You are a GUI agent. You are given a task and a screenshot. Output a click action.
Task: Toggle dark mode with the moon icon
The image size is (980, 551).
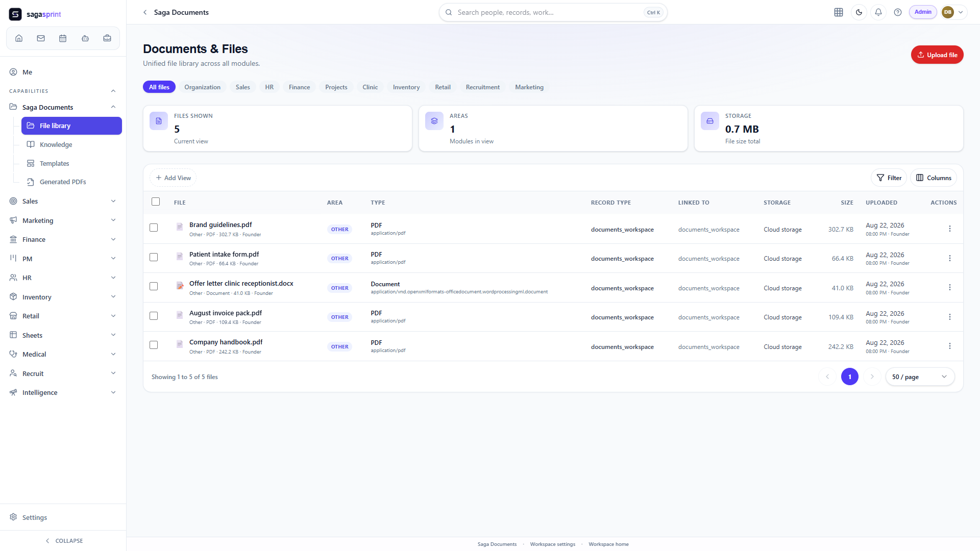(x=859, y=12)
